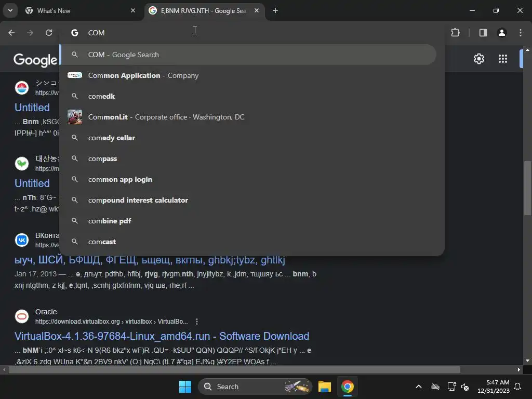Open the new tab plus button
Image resolution: width=532 pixels, height=399 pixels.
coord(275,10)
